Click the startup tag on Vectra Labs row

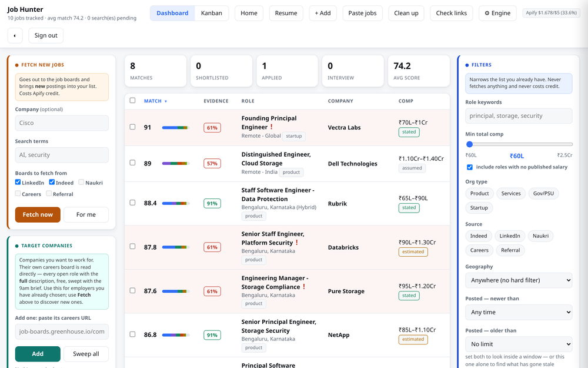point(293,136)
